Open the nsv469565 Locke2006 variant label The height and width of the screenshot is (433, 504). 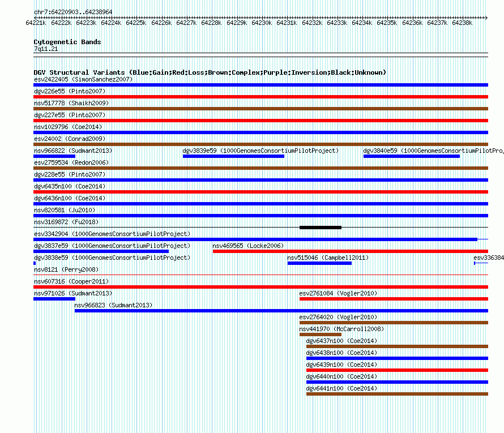(248, 246)
